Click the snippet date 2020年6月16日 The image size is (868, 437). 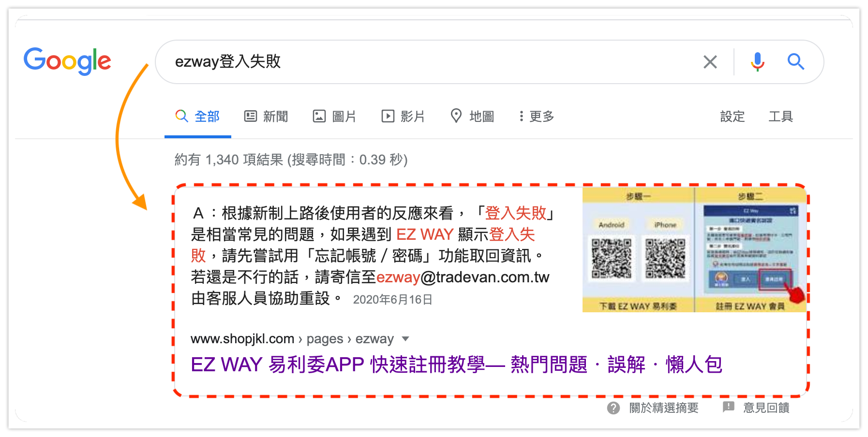[393, 300]
